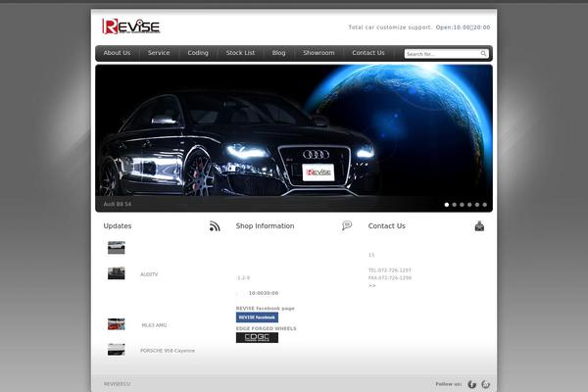
Task: Click the Total car customize support tagline
Action: 390,27
